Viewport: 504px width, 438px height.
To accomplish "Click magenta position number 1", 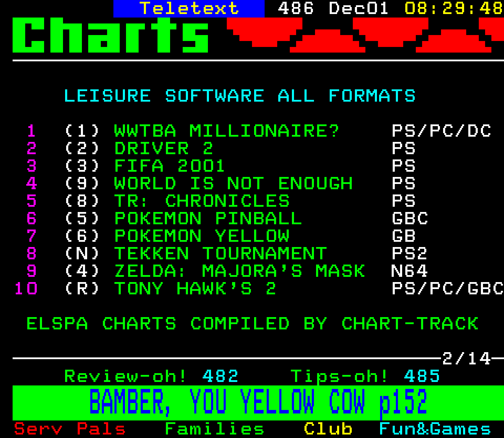I will click(x=31, y=131).
